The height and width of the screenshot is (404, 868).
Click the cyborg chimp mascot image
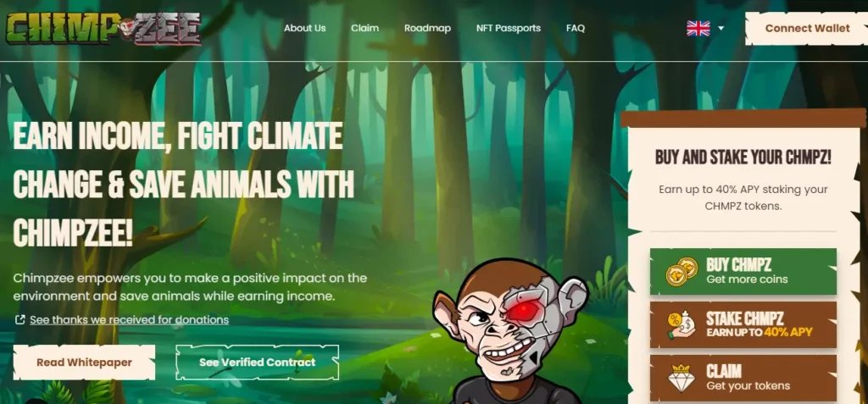click(509, 331)
